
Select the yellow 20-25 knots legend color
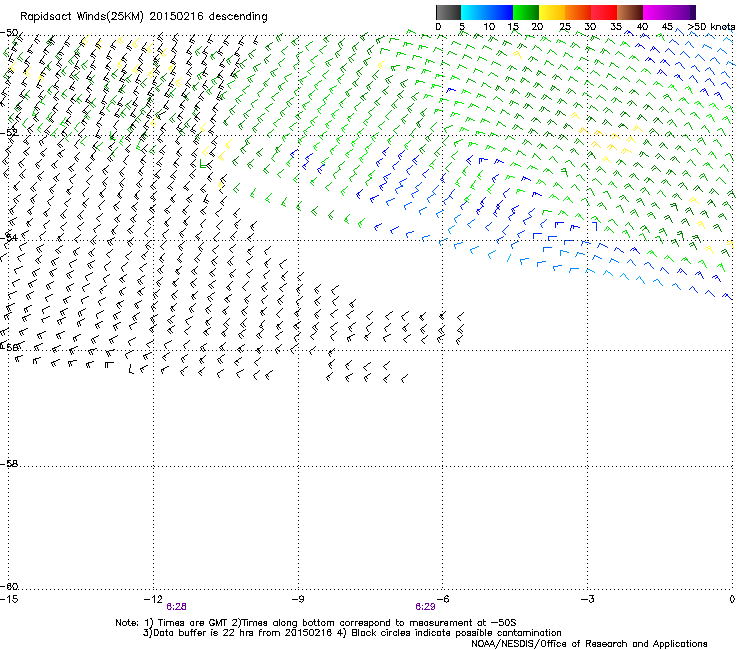[x=552, y=12]
